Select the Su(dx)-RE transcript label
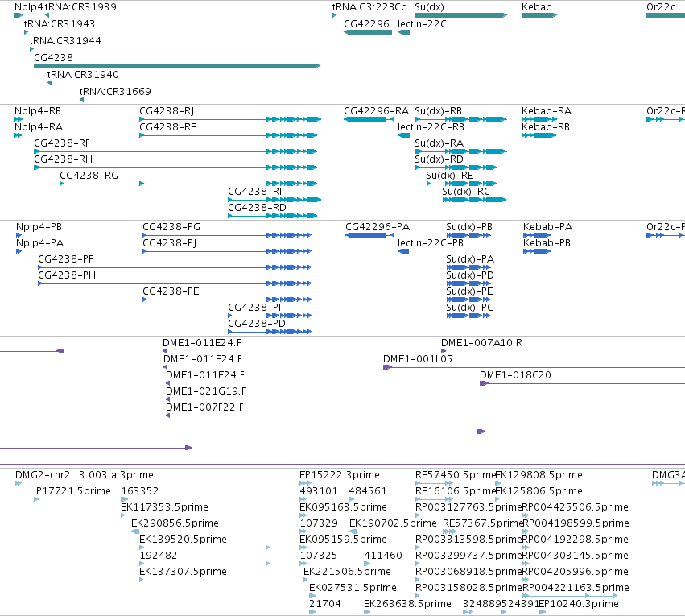685x616 pixels. click(450, 176)
